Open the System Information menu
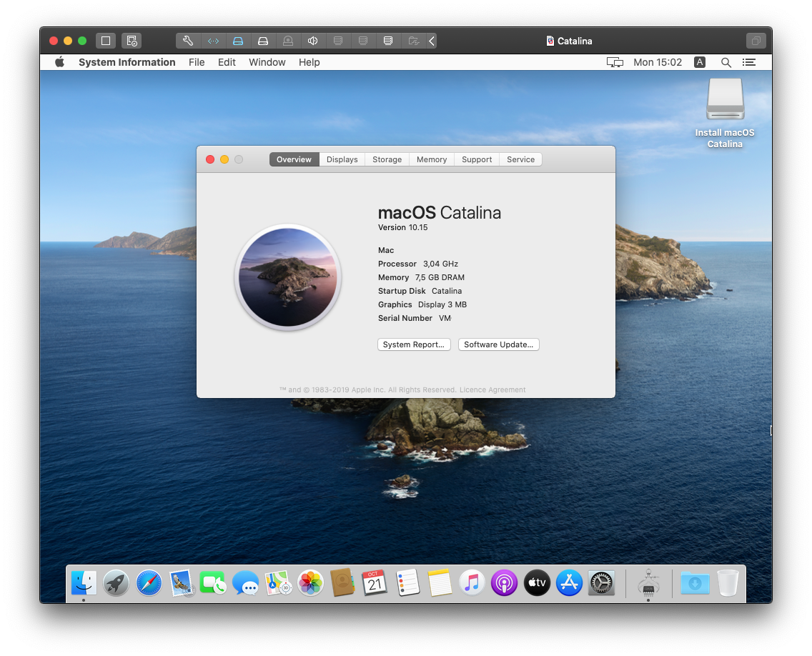This screenshot has width=812, height=656. point(127,62)
